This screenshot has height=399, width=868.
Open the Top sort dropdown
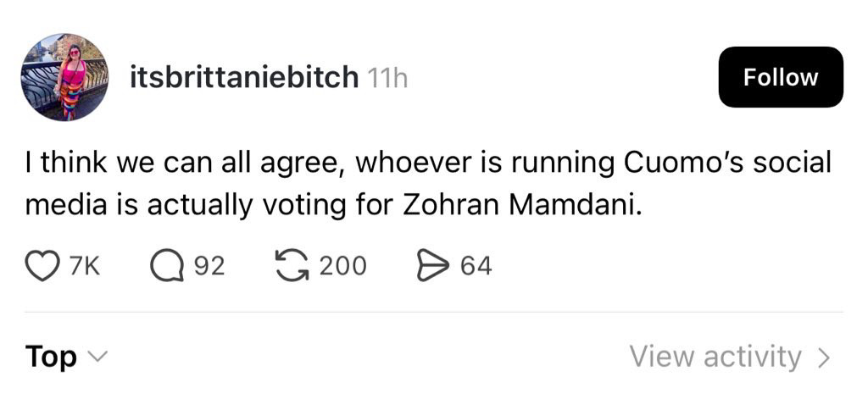tap(66, 357)
